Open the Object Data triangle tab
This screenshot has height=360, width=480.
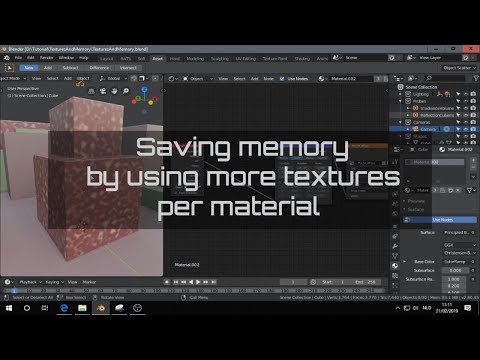pyautogui.click(x=395, y=256)
